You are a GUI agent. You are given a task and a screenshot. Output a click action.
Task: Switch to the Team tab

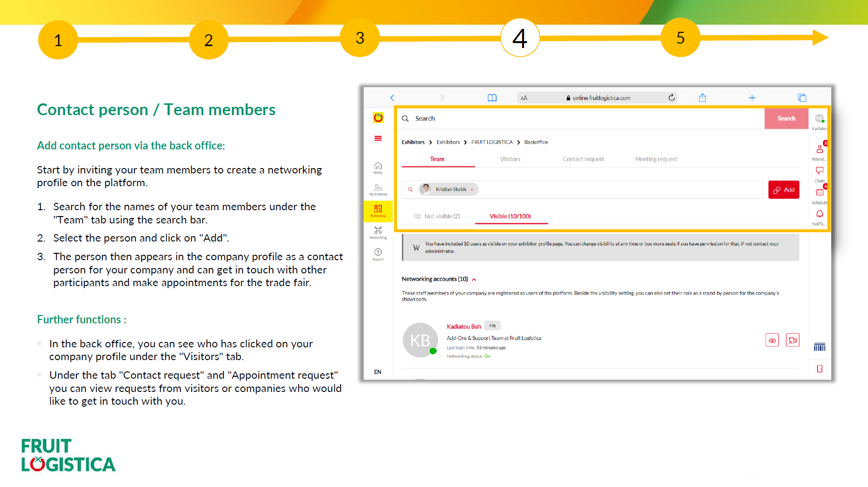[x=437, y=159]
